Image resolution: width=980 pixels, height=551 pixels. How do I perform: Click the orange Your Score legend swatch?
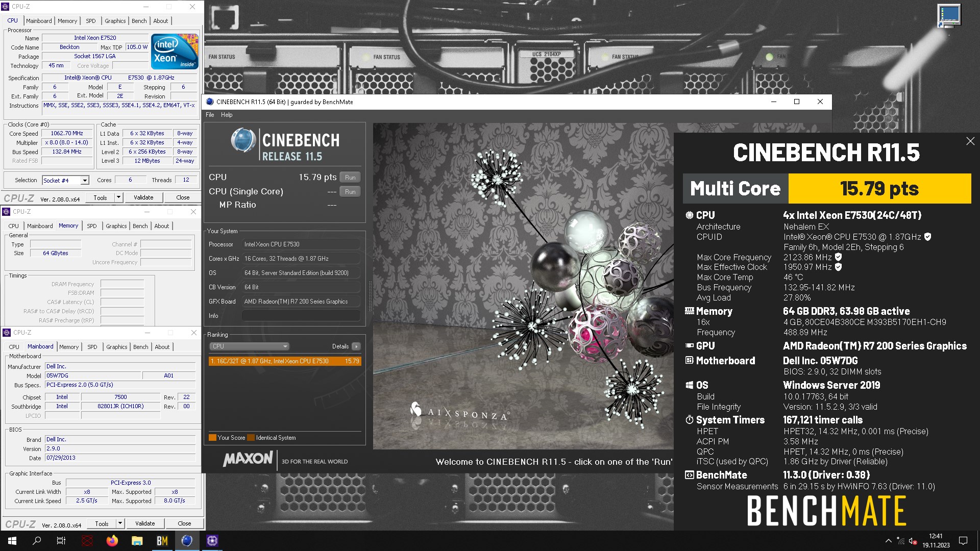212,438
